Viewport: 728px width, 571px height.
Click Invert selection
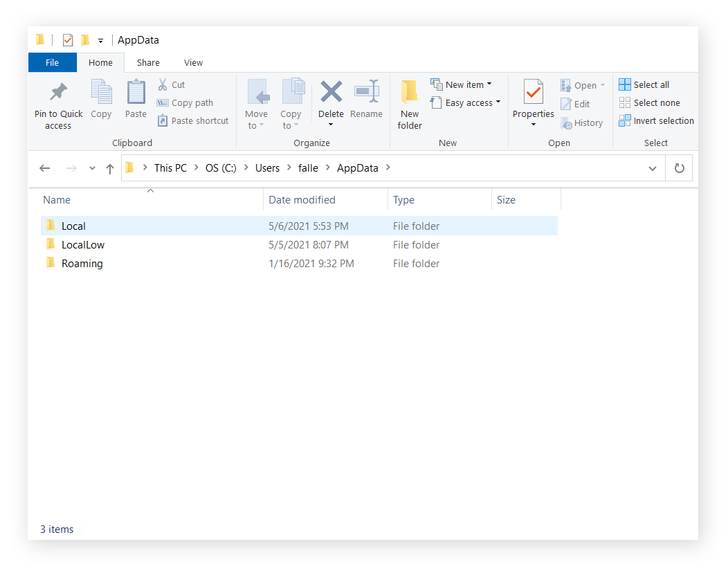click(655, 120)
